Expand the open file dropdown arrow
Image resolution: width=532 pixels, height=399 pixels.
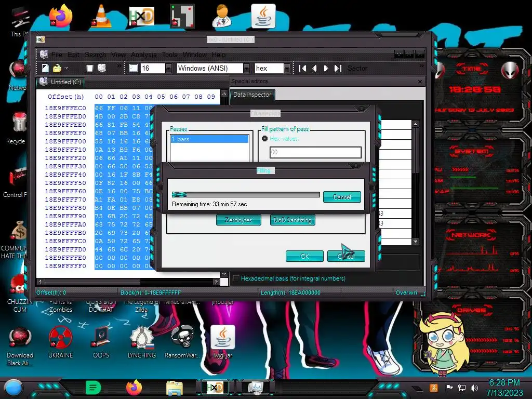(66, 68)
